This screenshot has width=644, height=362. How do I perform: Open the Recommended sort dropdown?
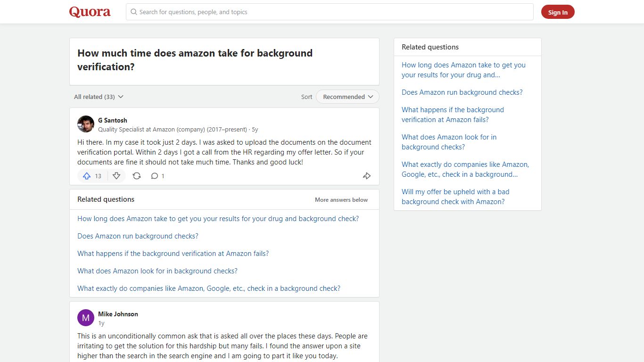coord(347,97)
